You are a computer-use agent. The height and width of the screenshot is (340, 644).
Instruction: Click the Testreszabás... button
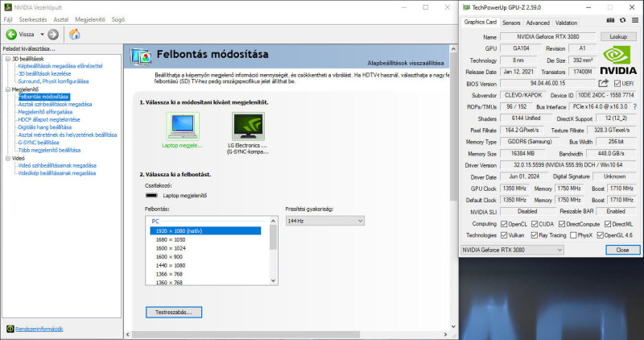pos(174,313)
